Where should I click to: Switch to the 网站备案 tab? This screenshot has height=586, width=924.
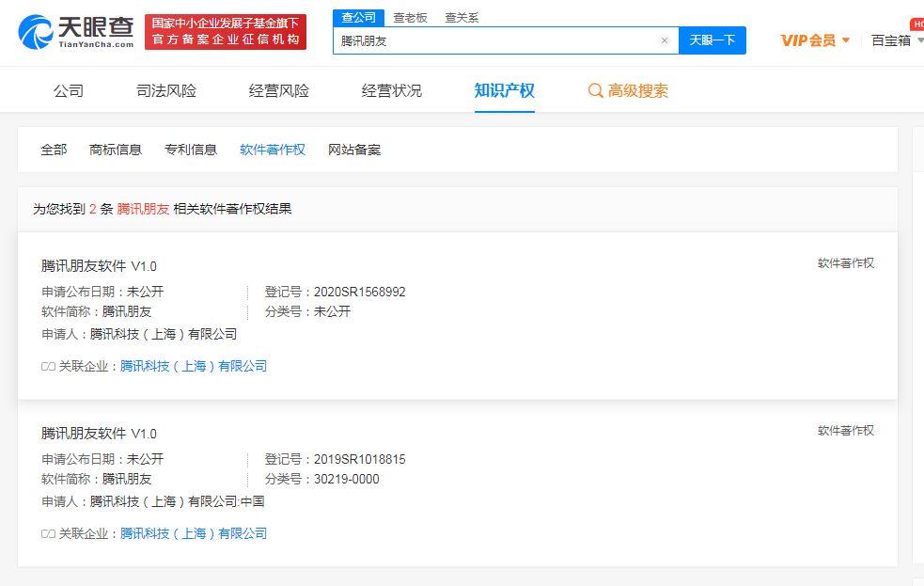pyautogui.click(x=352, y=149)
